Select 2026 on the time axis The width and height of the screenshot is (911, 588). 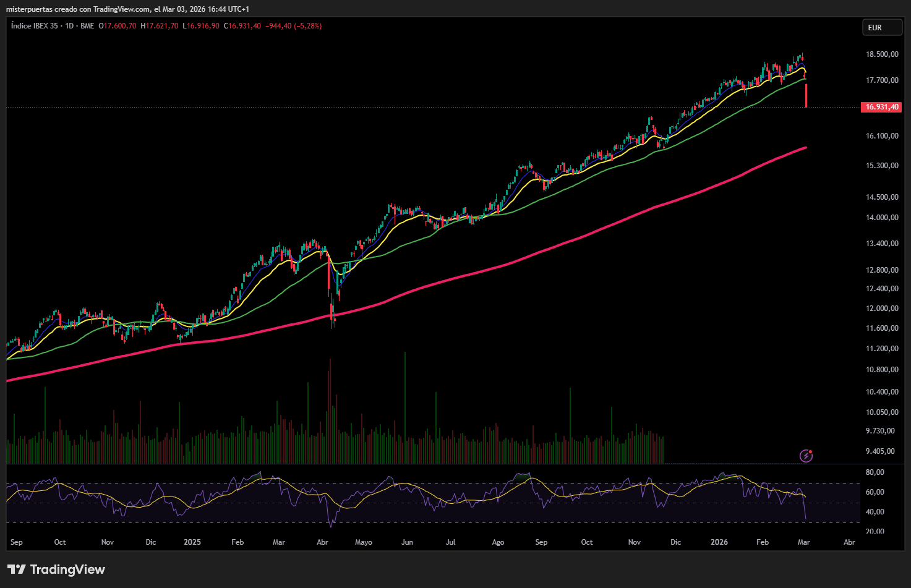pos(719,542)
